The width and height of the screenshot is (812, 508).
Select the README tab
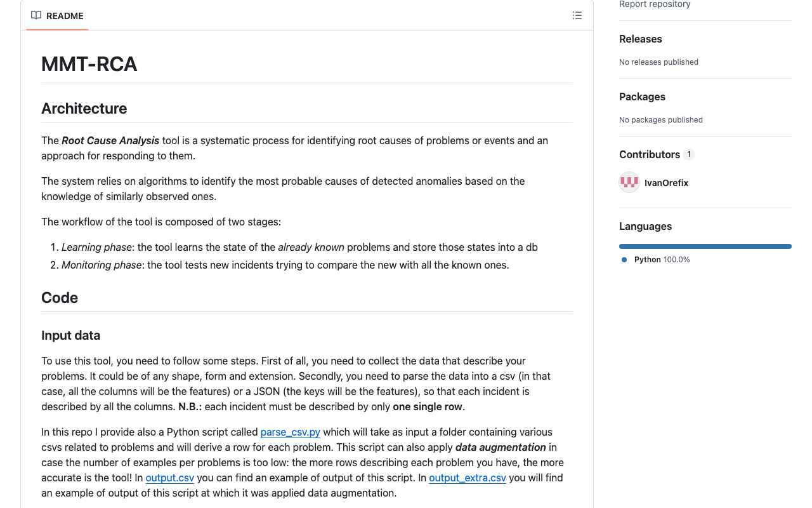pyautogui.click(x=57, y=15)
